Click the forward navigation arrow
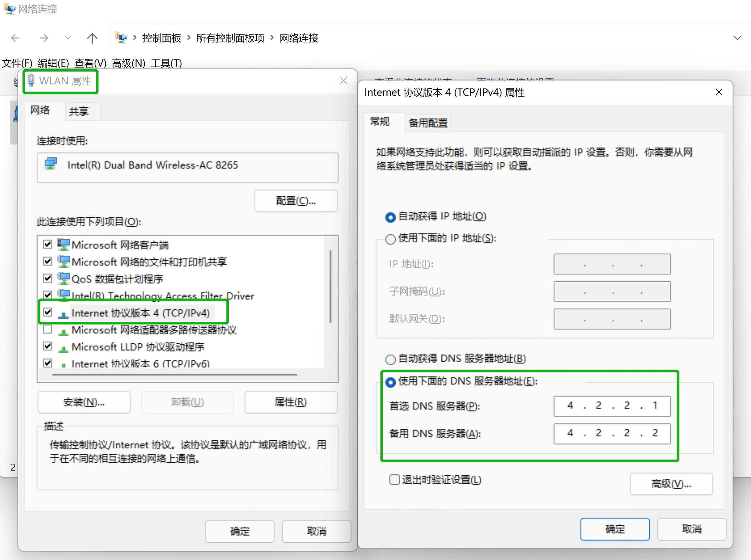 click(44, 38)
